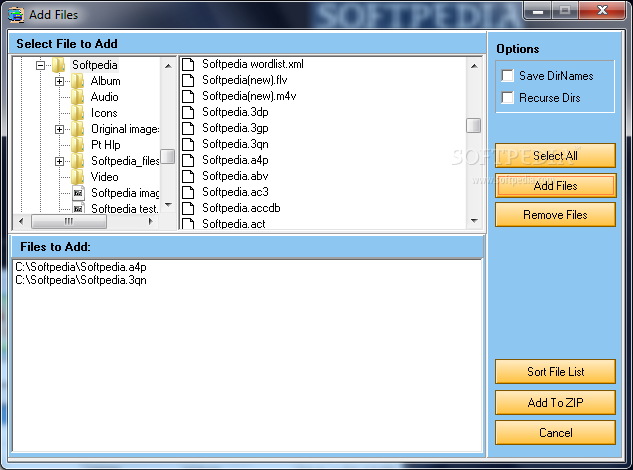Screen dimensions: 633x470
Task: Click folder tree vertical scrollbar thumb
Action: [168, 157]
